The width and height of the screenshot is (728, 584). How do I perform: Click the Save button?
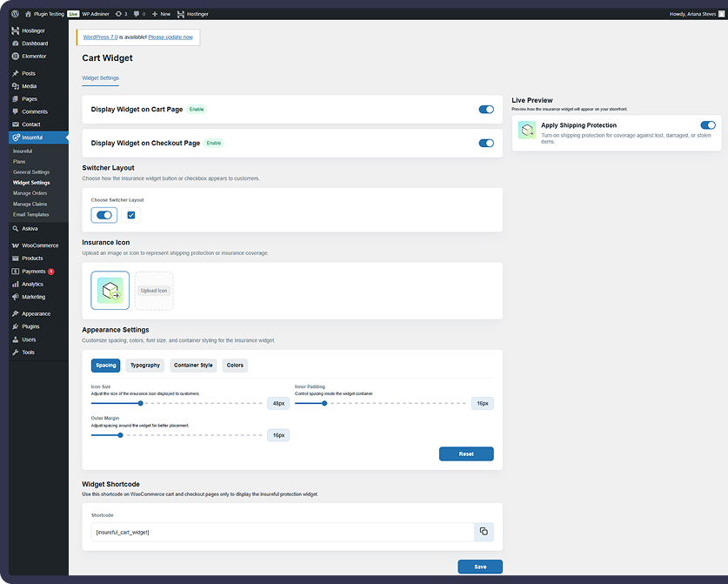tap(480, 567)
